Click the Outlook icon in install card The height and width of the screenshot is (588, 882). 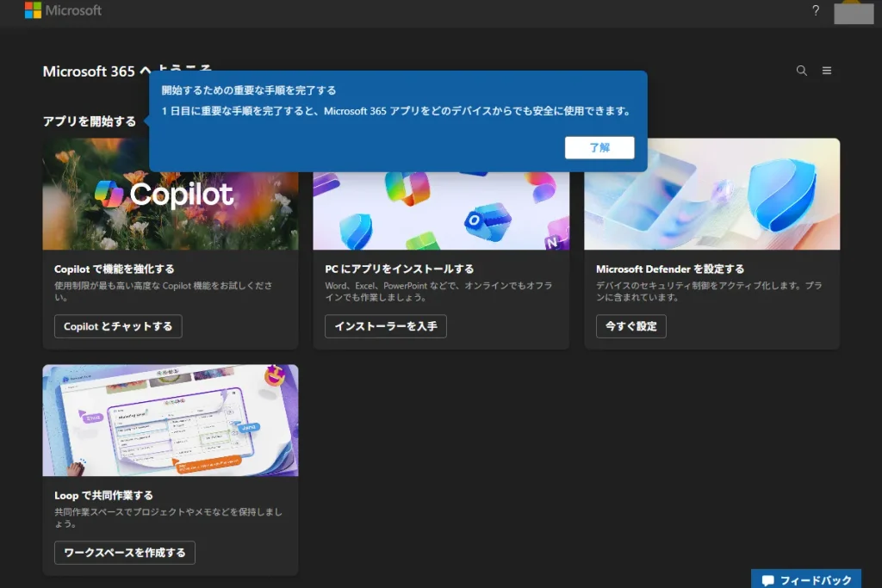click(488, 221)
